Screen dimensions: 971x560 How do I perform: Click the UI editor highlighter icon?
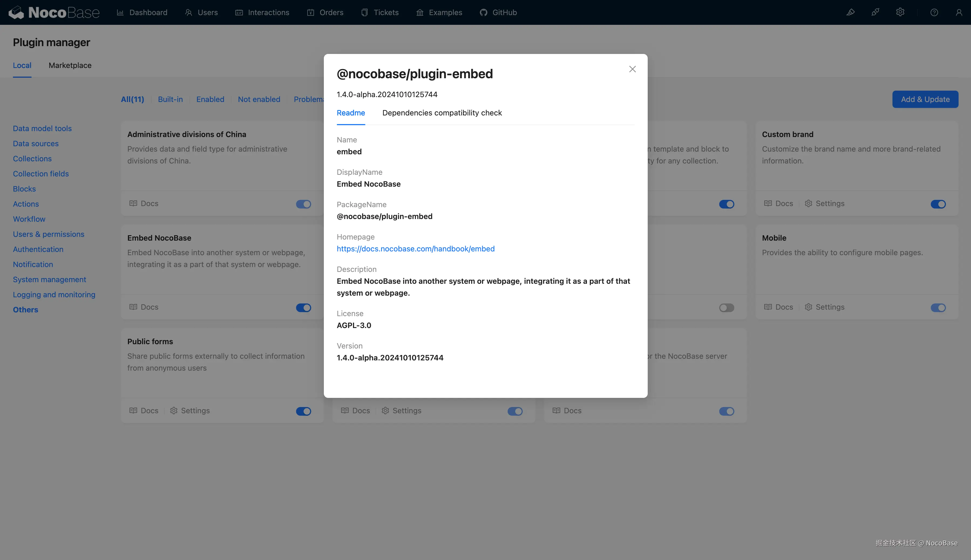pyautogui.click(x=850, y=12)
